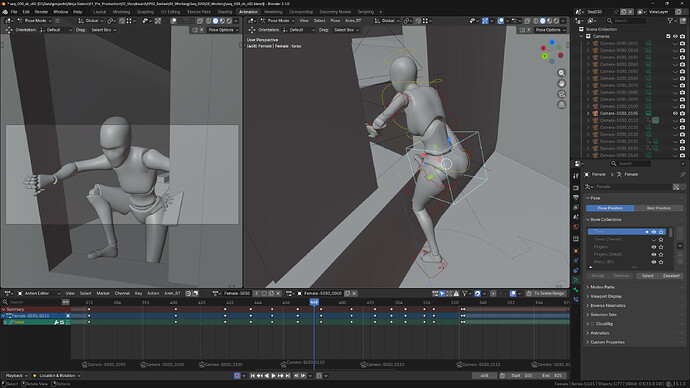
Task: Open the Action Editor mode dropdown
Action: [x=39, y=293]
